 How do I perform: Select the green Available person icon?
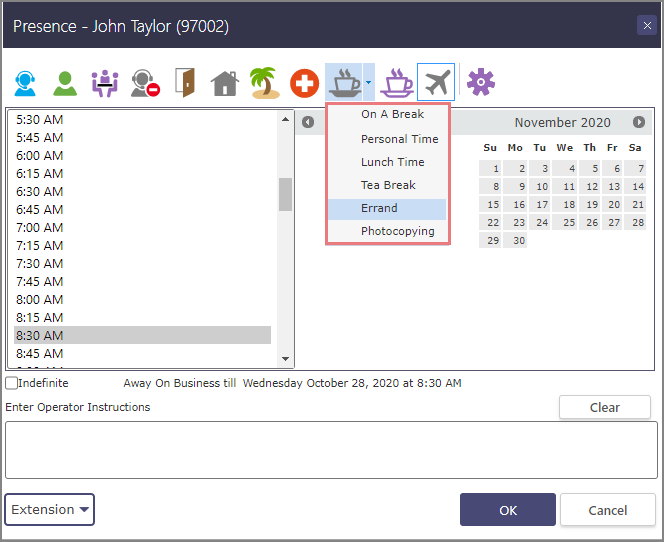tap(65, 83)
